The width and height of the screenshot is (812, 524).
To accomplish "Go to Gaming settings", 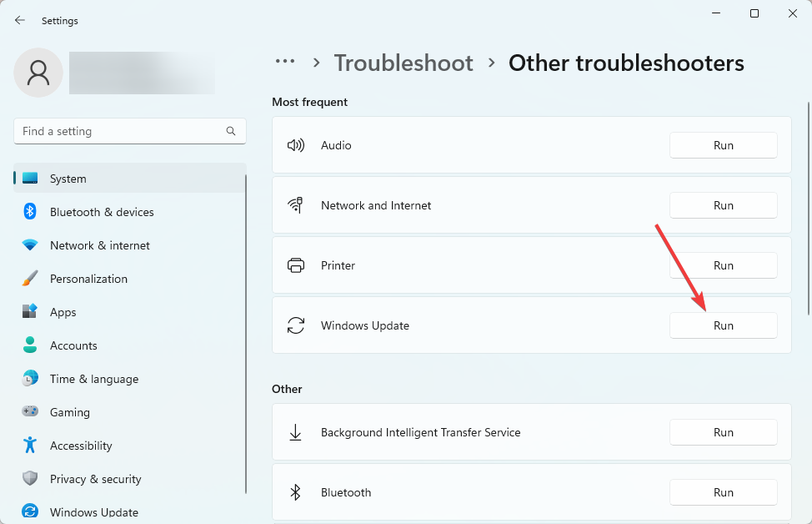I will point(129,411).
